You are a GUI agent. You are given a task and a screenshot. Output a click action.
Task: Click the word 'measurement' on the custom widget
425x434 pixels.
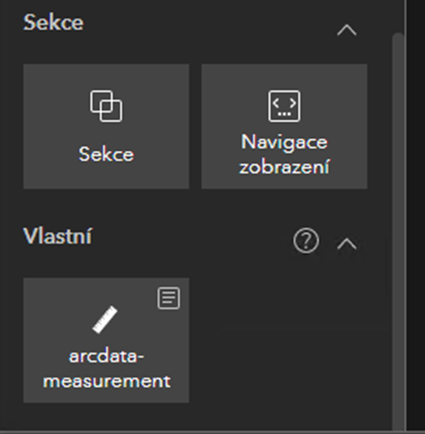point(107,381)
